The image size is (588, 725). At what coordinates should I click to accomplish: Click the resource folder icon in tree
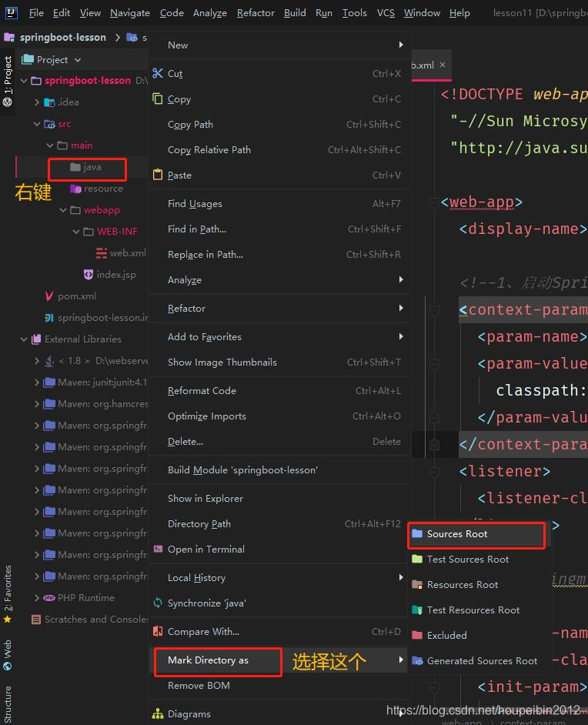pyautogui.click(x=75, y=189)
